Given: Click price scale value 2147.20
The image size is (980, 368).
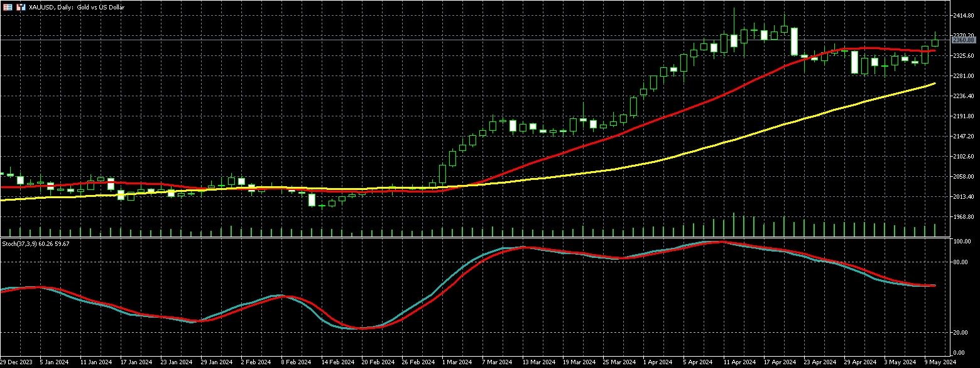Looking at the screenshot, I should [x=963, y=136].
